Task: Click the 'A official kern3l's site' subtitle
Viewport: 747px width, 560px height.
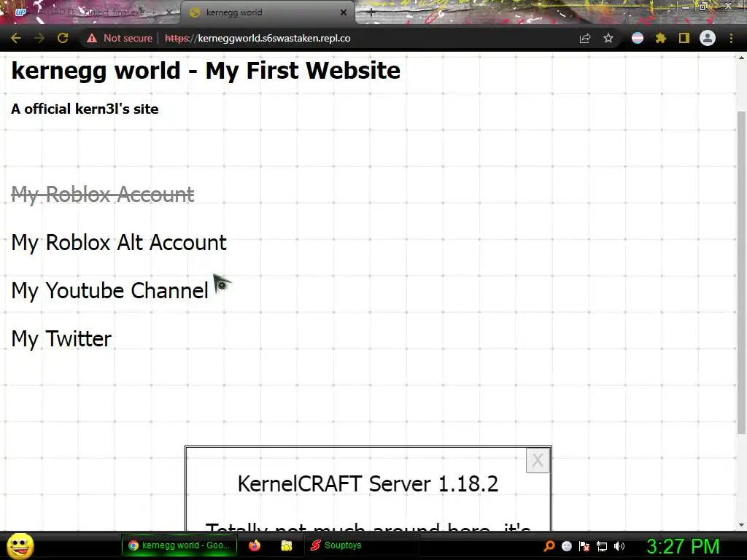Action: (x=85, y=109)
